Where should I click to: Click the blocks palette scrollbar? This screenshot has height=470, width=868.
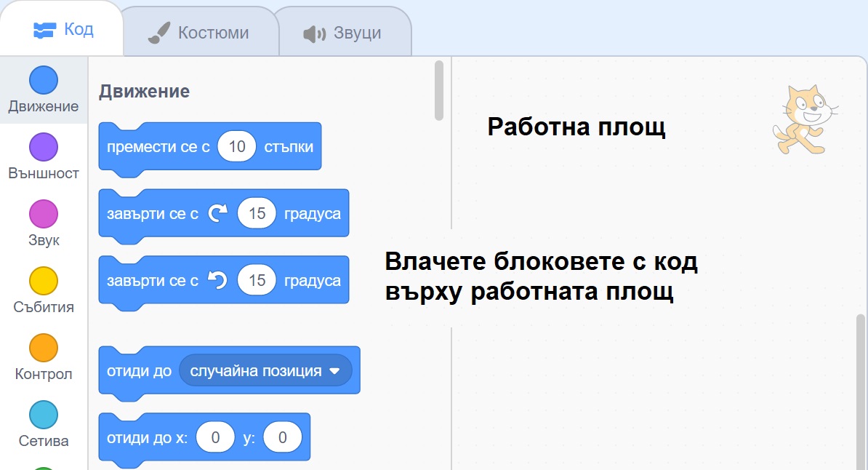click(439, 90)
